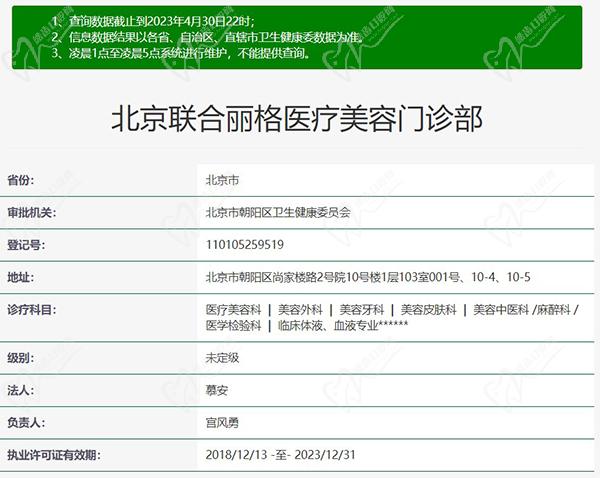600x478 pixels.
Task: Click the legal person name 慕安
Action: point(216,390)
